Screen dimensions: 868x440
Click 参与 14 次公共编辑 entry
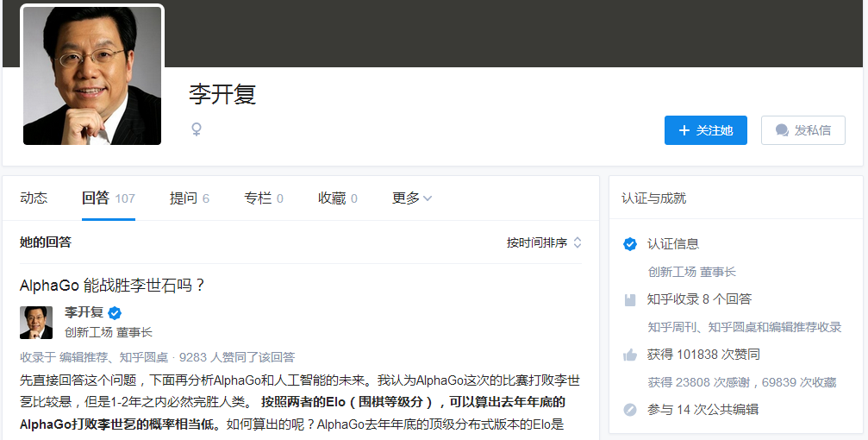click(703, 410)
